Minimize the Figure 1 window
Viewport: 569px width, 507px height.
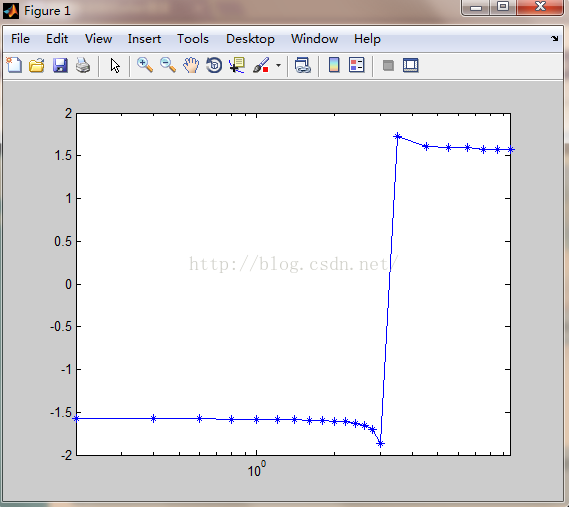476,7
